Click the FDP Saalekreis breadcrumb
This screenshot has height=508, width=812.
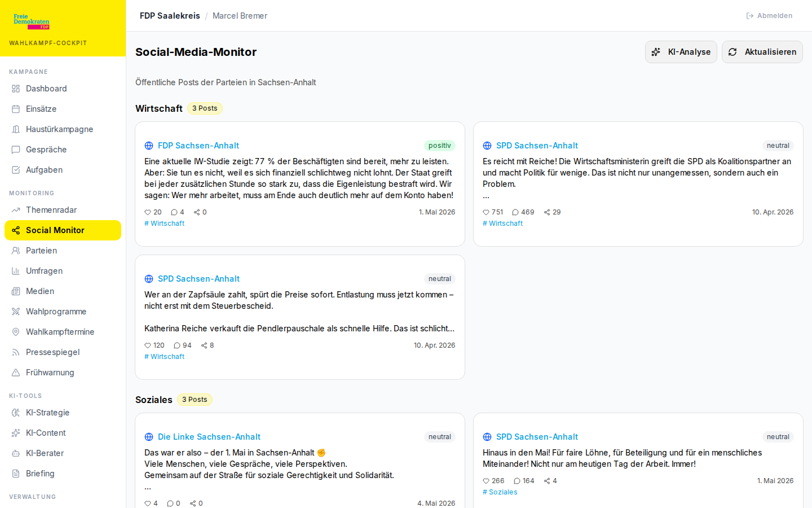[170, 16]
